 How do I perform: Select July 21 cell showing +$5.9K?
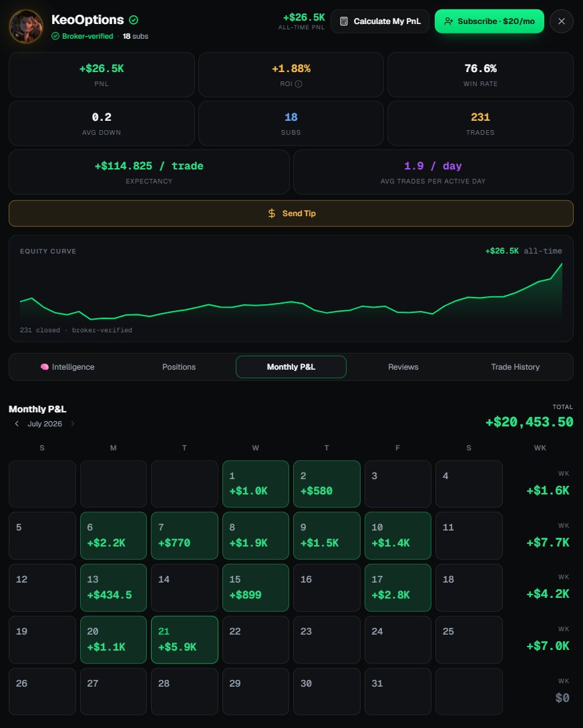pyautogui.click(x=184, y=640)
